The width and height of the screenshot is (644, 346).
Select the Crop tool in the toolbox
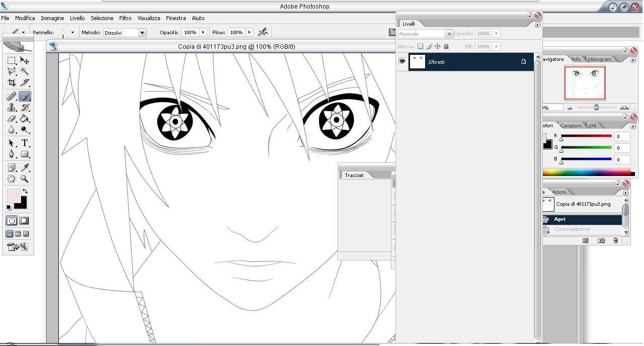(x=11, y=83)
